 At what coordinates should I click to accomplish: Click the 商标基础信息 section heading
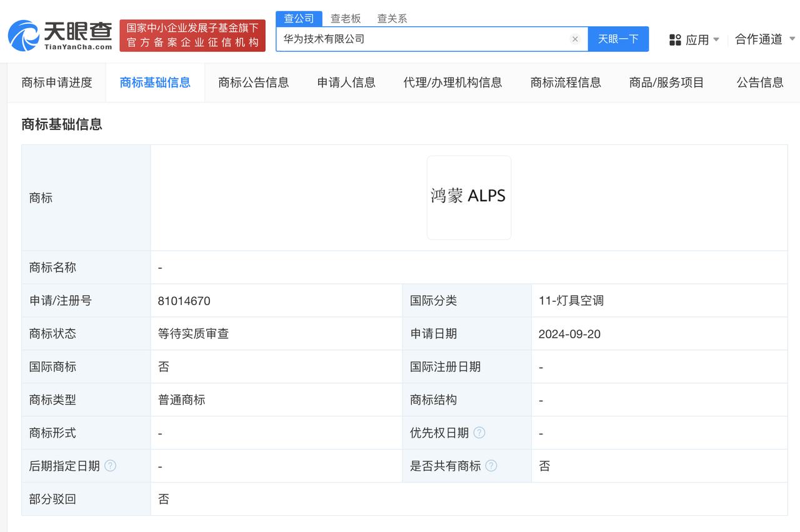click(62, 124)
